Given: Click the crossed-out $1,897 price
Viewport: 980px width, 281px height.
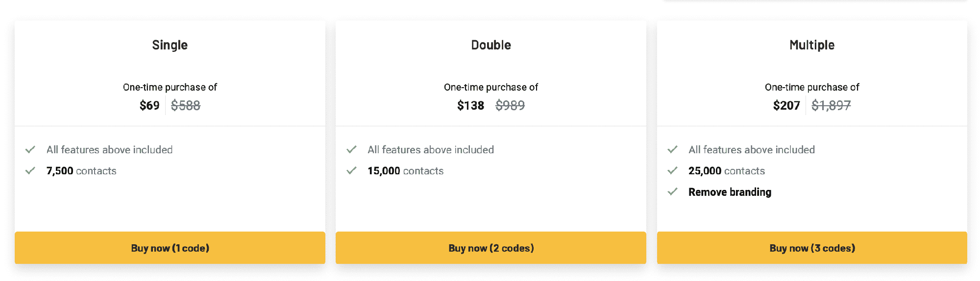Looking at the screenshot, I should (x=831, y=105).
